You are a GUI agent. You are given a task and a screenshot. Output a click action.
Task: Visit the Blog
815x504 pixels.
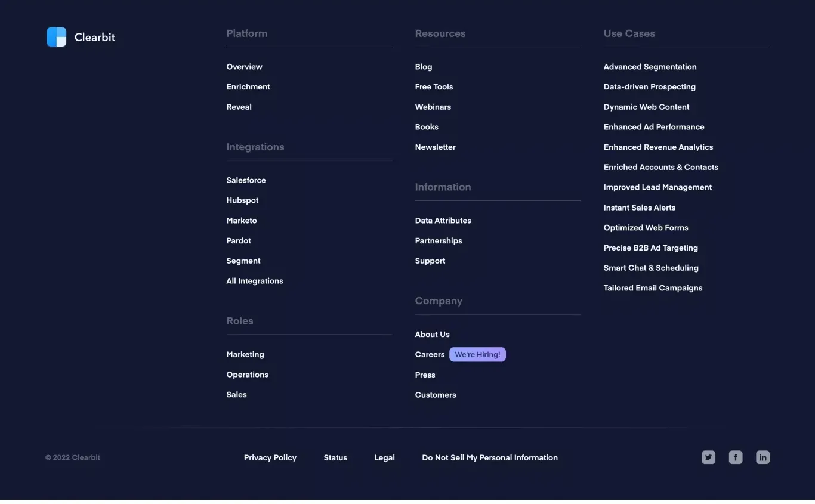424,67
